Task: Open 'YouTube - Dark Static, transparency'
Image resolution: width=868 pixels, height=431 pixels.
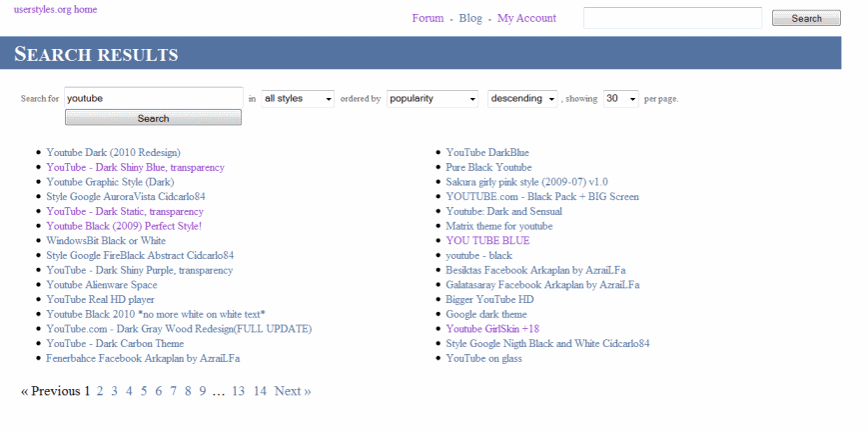Action: tap(125, 212)
